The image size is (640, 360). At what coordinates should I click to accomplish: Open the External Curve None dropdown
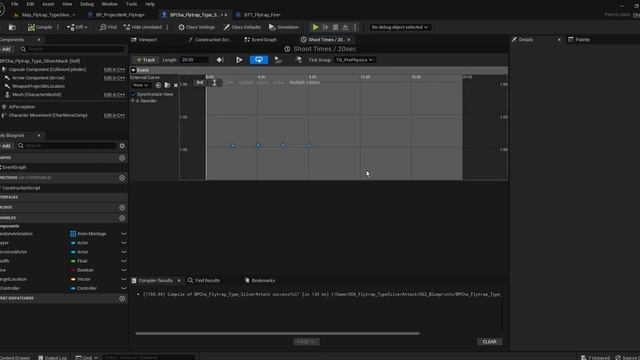point(140,85)
